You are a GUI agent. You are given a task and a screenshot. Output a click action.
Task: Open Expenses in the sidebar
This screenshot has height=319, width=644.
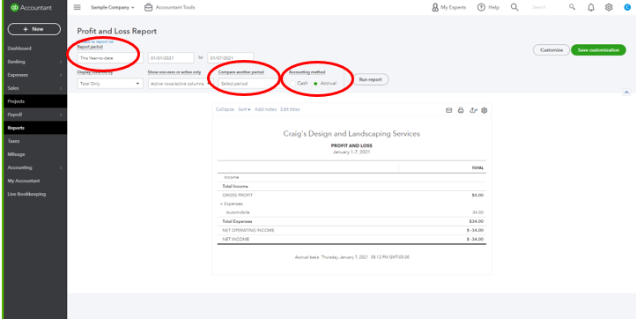point(18,75)
